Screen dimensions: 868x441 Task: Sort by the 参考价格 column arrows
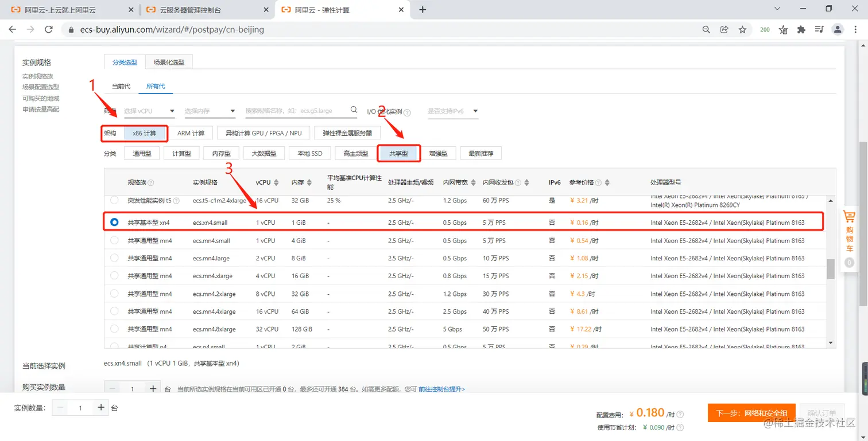tap(607, 182)
